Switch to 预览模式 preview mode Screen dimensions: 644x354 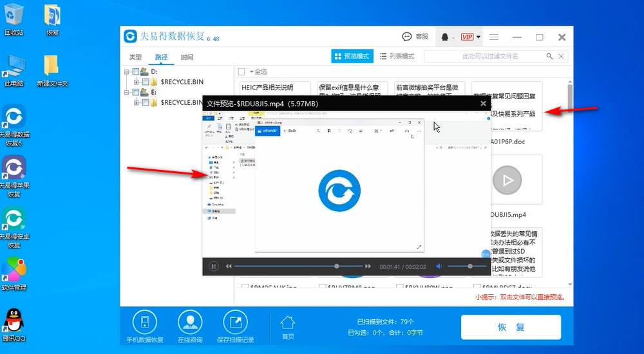(352, 56)
